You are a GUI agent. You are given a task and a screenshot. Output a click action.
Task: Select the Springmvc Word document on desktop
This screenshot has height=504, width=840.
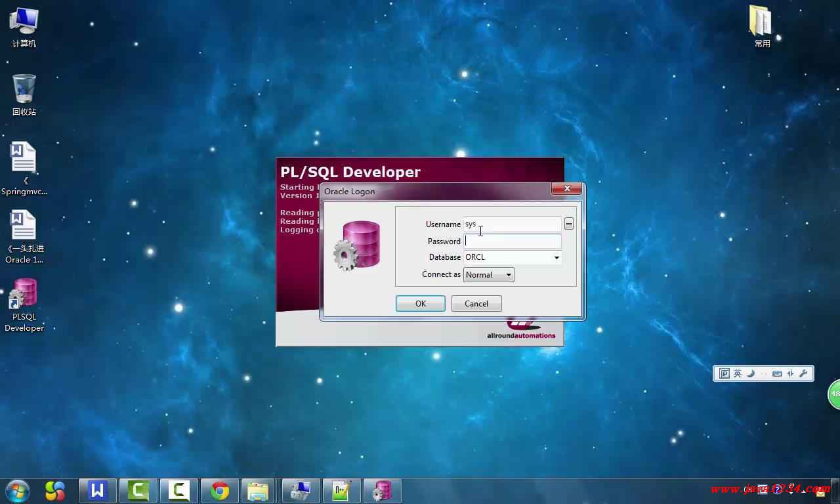[x=24, y=169]
